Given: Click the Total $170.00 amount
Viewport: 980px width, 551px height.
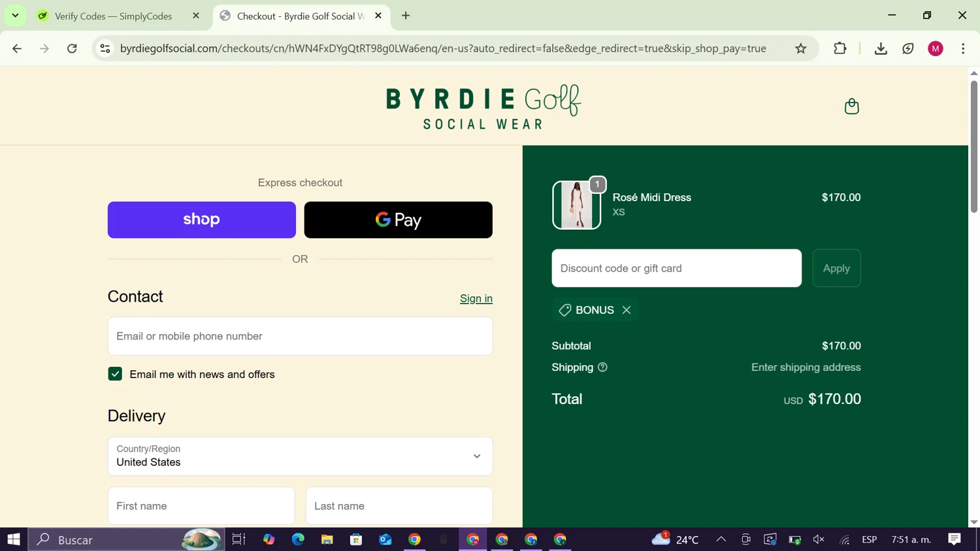Looking at the screenshot, I should (x=834, y=399).
